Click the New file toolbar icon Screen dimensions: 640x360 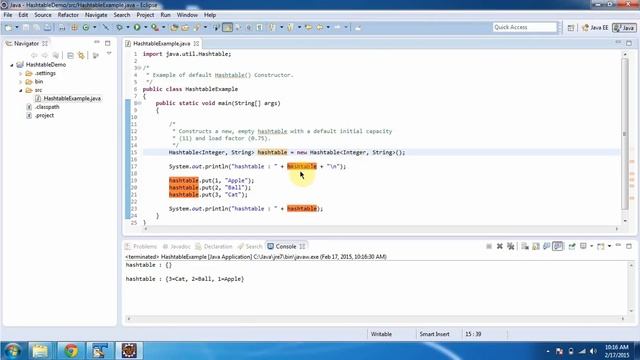(9, 27)
